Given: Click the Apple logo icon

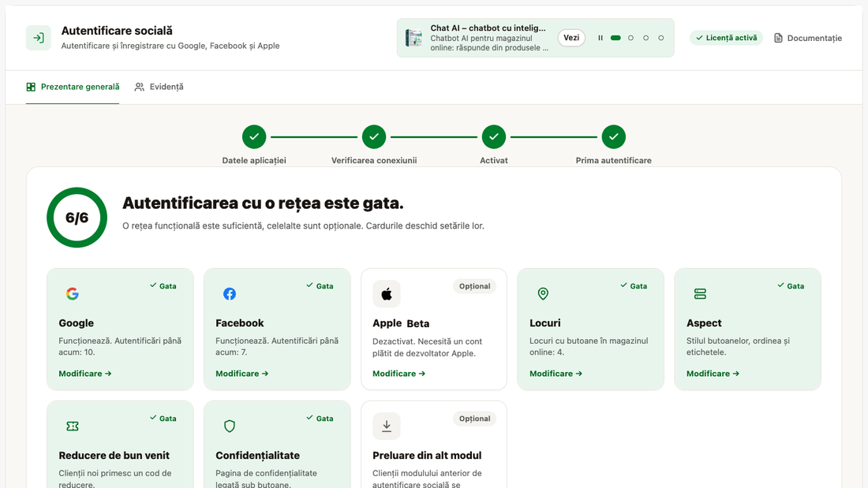Looking at the screenshot, I should click(387, 294).
